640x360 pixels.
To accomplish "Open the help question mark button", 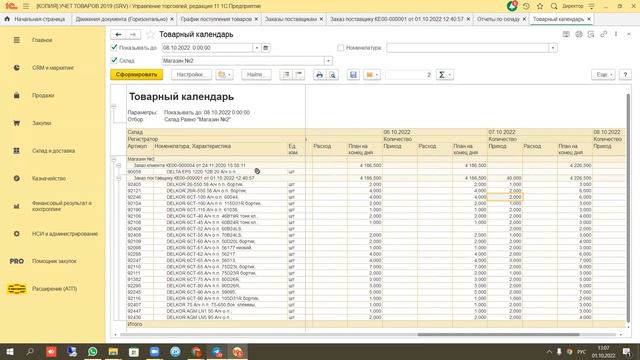I will coord(625,75).
